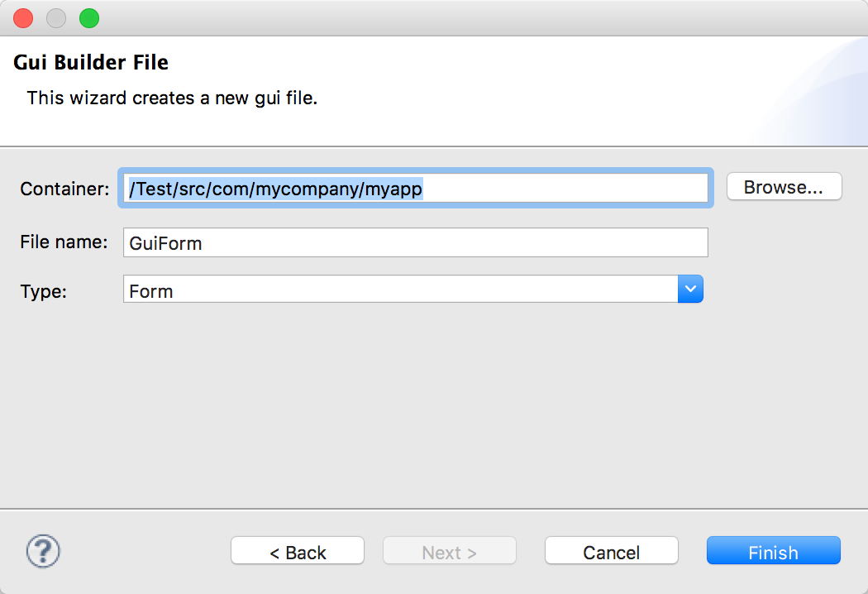Click the yellow minimize window button
The height and width of the screenshot is (594, 868).
[55, 17]
